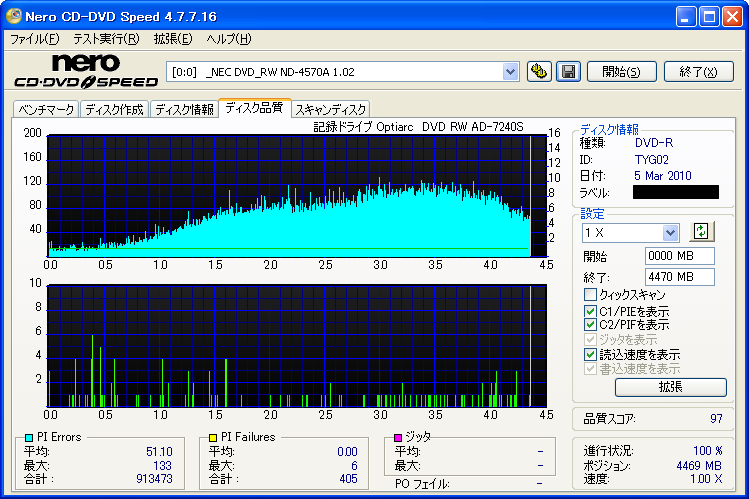This screenshot has height=499, width=749.
Task: Maximize the Nero CD-DVD Speed window
Action: click(709, 17)
